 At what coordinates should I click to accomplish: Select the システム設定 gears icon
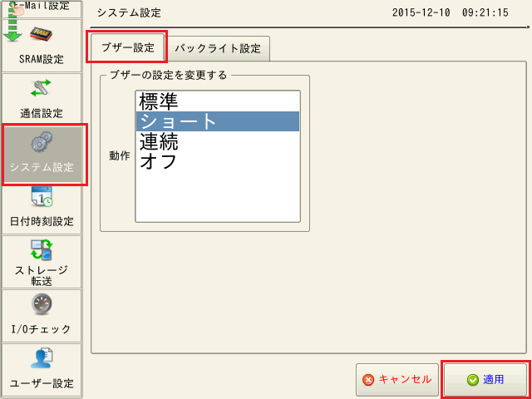click(42, 142)
